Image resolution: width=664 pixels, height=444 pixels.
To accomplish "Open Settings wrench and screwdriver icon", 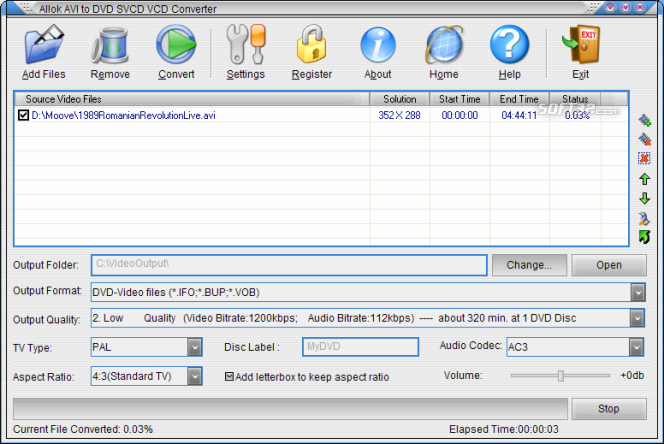I will [246, 44].
